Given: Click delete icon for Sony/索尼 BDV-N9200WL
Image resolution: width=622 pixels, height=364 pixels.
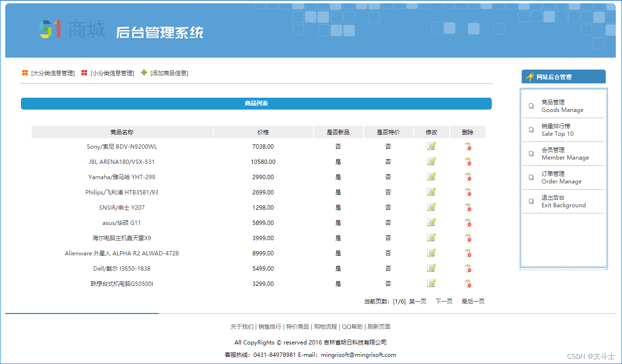Looking at the screenshot, I should tap(468, 147).
